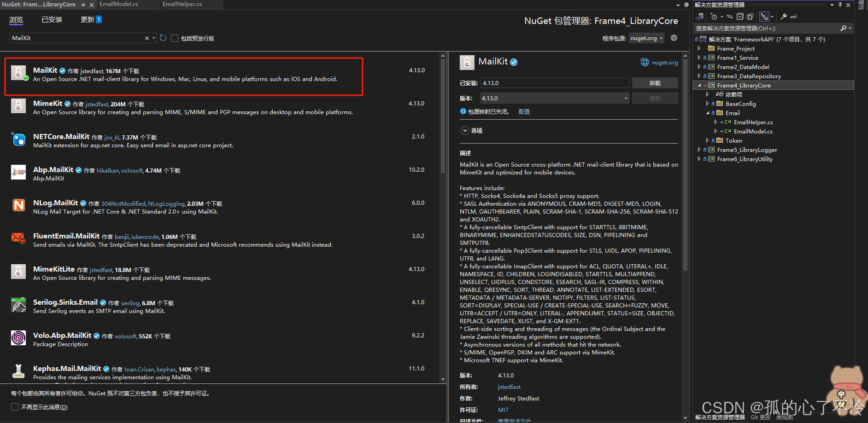This screenshot has height=423, width=868.
Task: Check the do not show this message again box
Action: (x=15, y=407)
